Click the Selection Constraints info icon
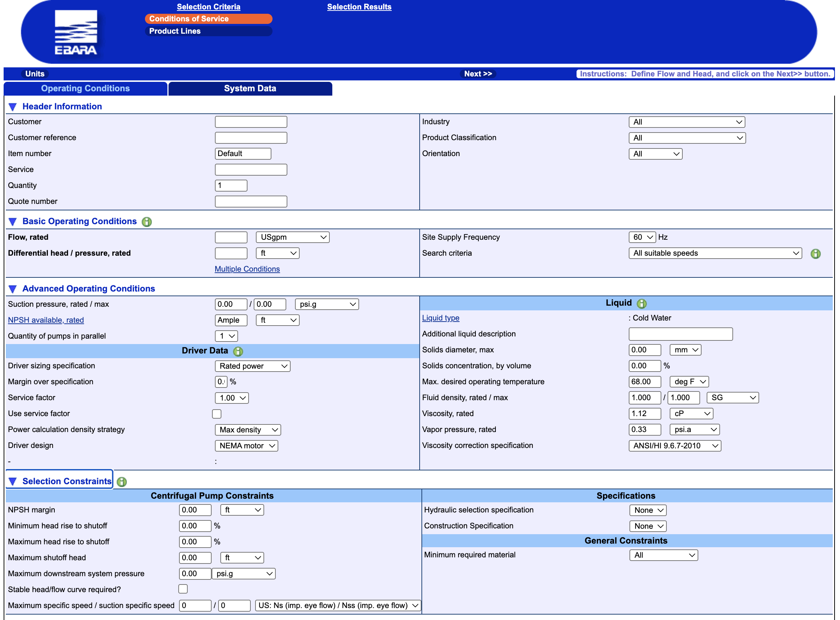 [x=122, y=482]
